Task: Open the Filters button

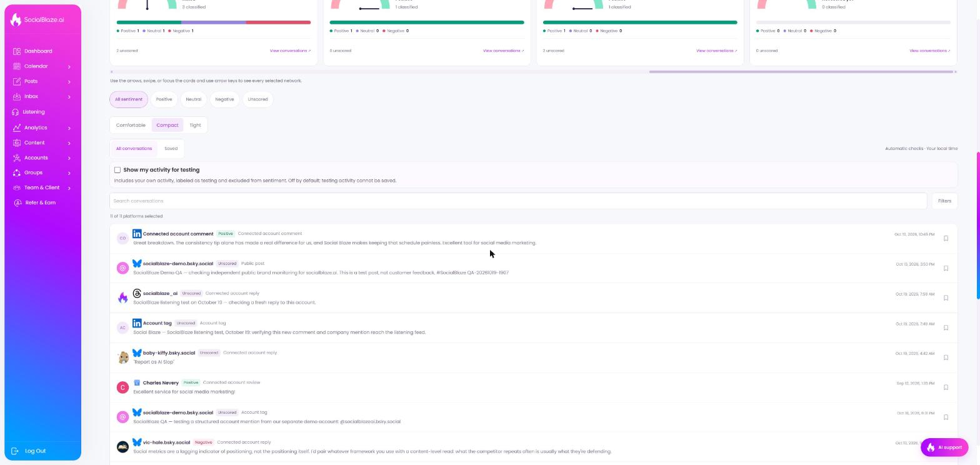Action: (x=944, y=201)
